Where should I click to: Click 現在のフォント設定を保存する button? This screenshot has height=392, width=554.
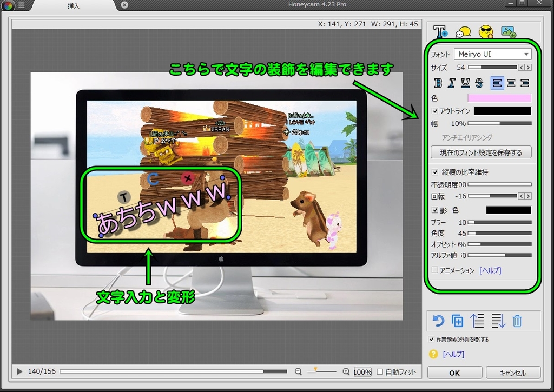[481, 152]
